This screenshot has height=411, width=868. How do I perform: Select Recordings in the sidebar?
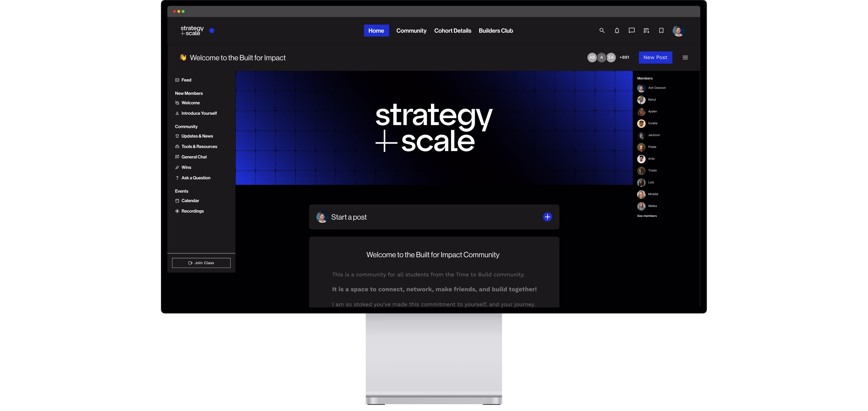192,211
